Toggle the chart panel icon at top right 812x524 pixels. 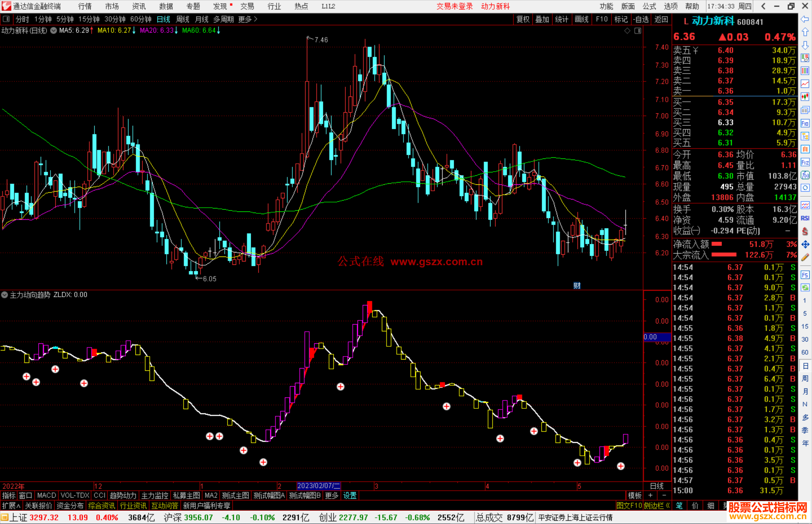click(x=638, y=31)
